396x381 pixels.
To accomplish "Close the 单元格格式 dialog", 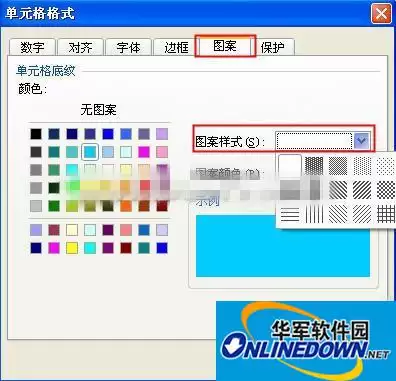I will pos(381,13).
